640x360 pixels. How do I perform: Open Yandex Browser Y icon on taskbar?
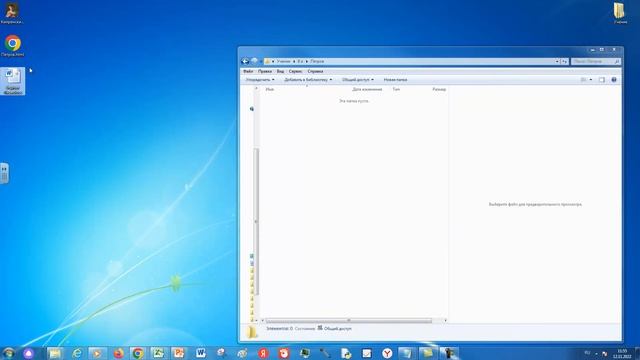click(x=387, y=353)
